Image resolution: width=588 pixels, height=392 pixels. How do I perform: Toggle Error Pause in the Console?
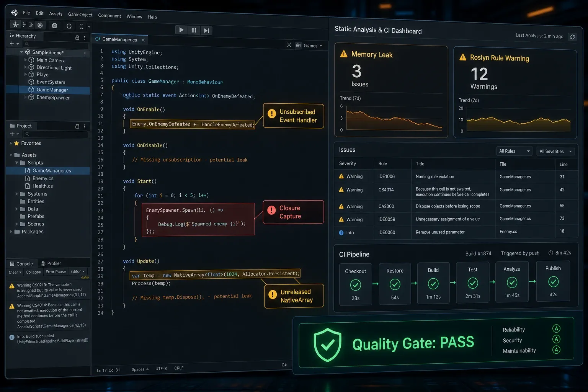[x=56, y=272]
